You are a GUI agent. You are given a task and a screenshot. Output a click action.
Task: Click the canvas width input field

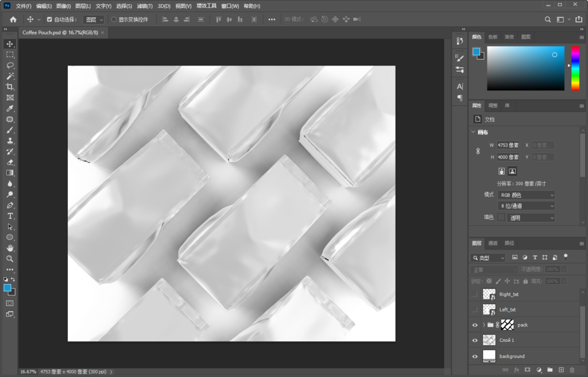click(x=508, y=145)
